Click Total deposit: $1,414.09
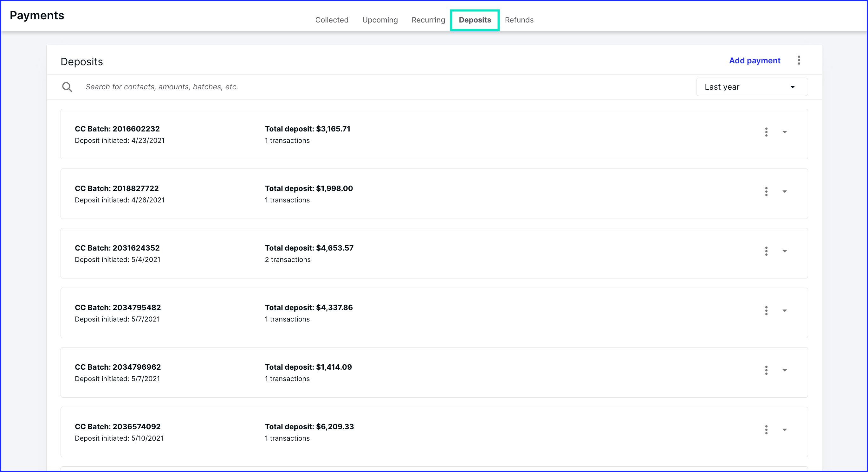This screenshot has width=868, height=472. [308, 367]
